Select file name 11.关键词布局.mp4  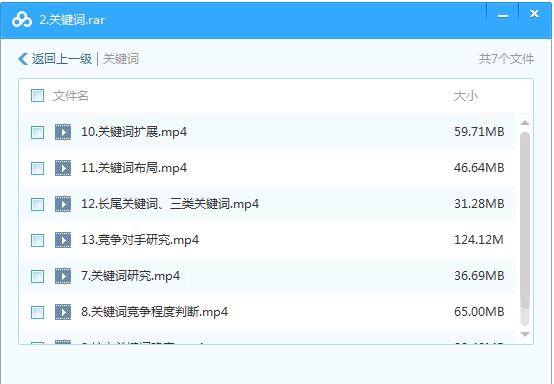pyautogui.click(x=134, y=168)
